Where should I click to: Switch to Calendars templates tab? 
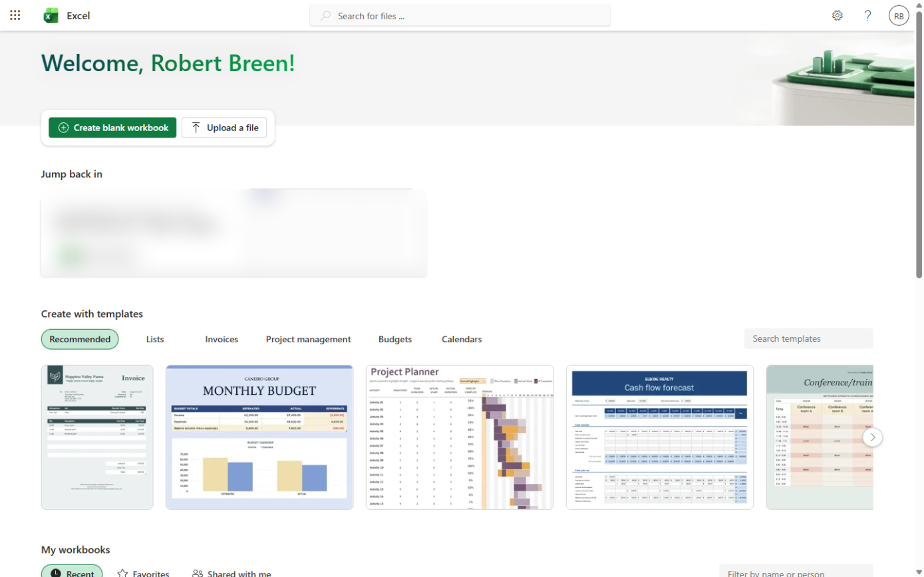[x=462, y=339]
